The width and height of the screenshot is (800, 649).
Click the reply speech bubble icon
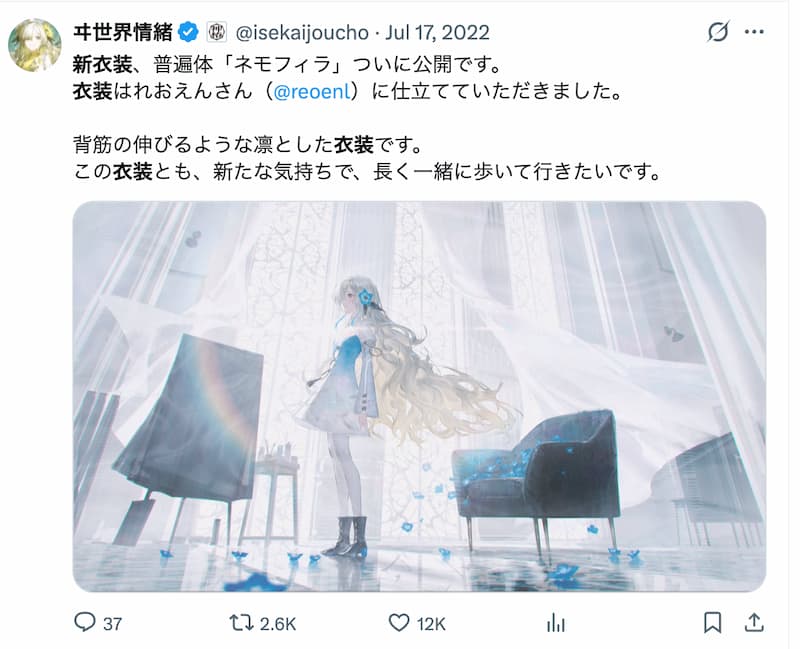[85, 623]
